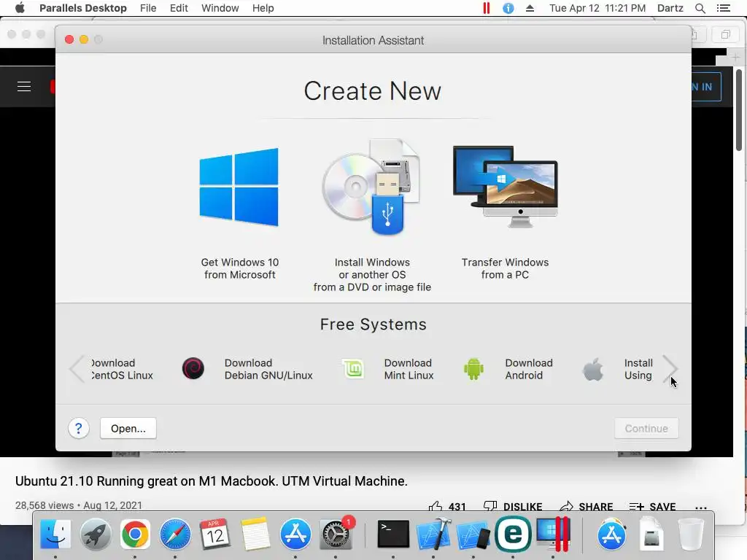Click the grey Apple logo in Free Systems
Screen dimensions: 747x560
tap(592, 369)
